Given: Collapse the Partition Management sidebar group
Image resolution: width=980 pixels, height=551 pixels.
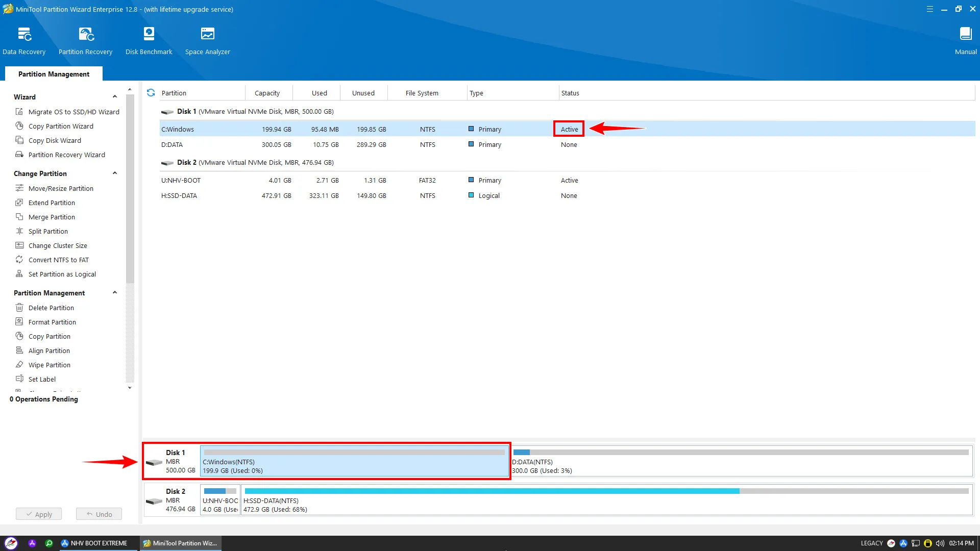Looking at the screenshot, I should click(115, 293).
